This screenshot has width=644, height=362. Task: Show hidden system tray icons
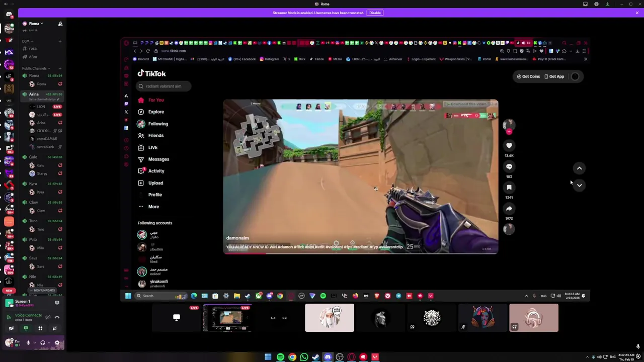[587, 357]
